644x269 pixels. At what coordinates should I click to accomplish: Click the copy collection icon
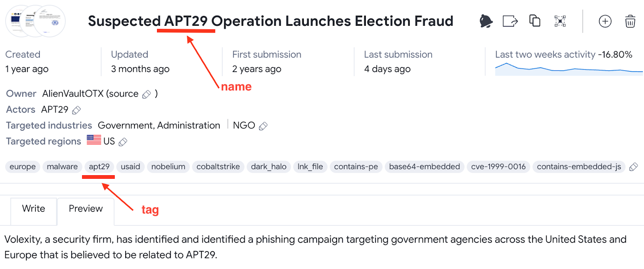click(x=535, y=21)
